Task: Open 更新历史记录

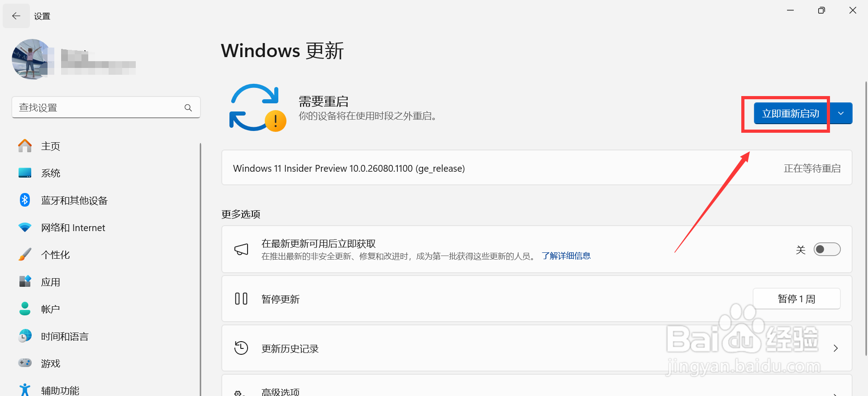Action: pos(537,348)
